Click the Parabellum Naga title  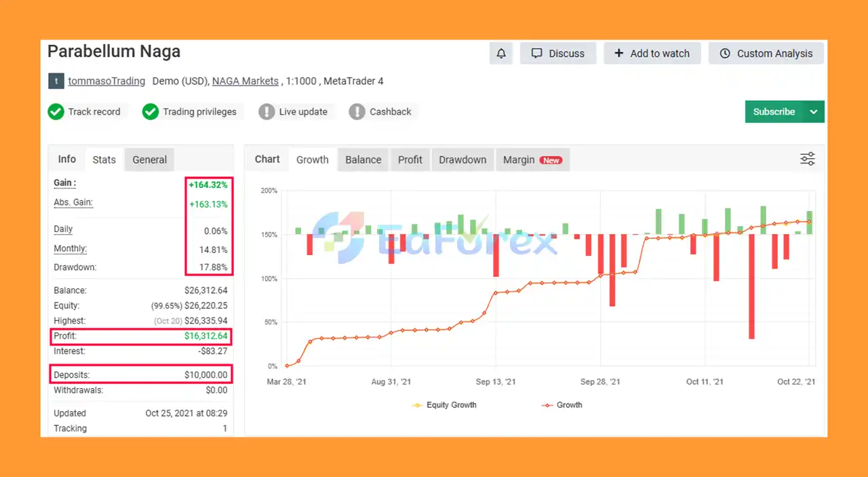click(x=114, y=51)
